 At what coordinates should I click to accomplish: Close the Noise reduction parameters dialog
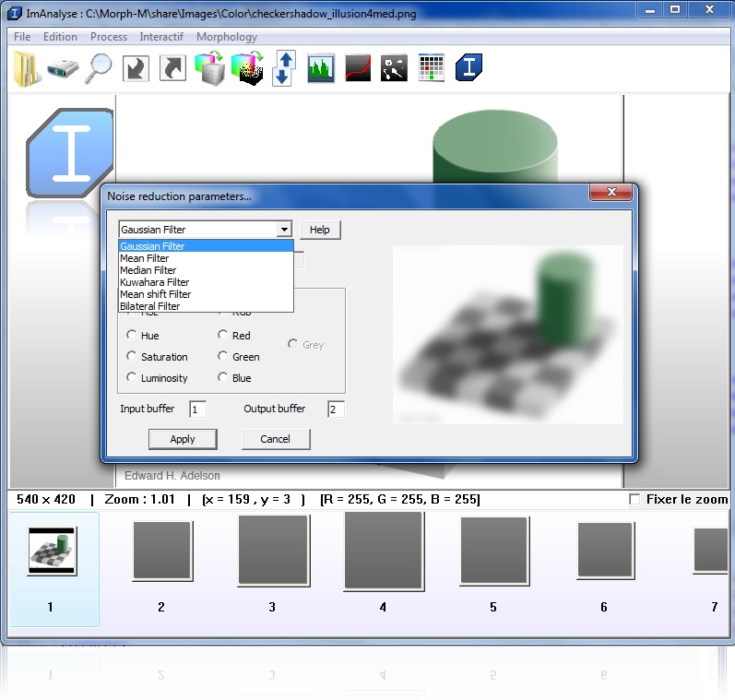click(611, 192)
